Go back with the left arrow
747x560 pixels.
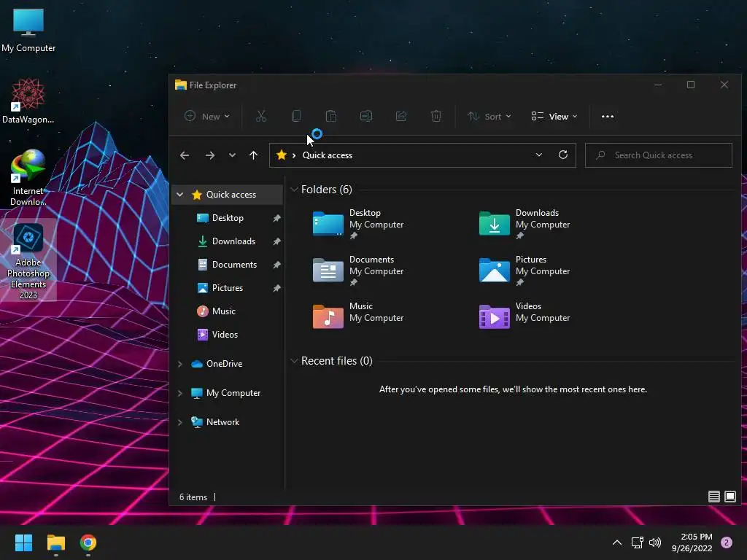185,155
